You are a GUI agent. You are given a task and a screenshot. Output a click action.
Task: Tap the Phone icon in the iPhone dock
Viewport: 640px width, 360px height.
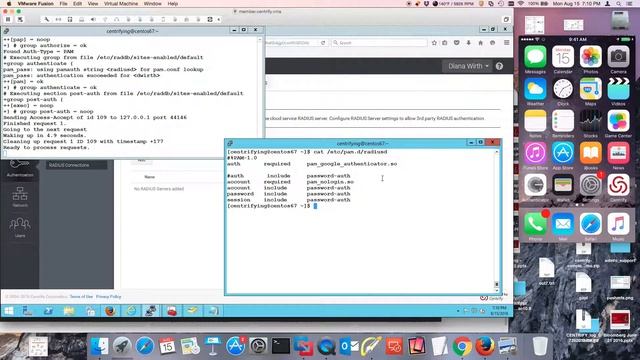(x=535, y=224)
